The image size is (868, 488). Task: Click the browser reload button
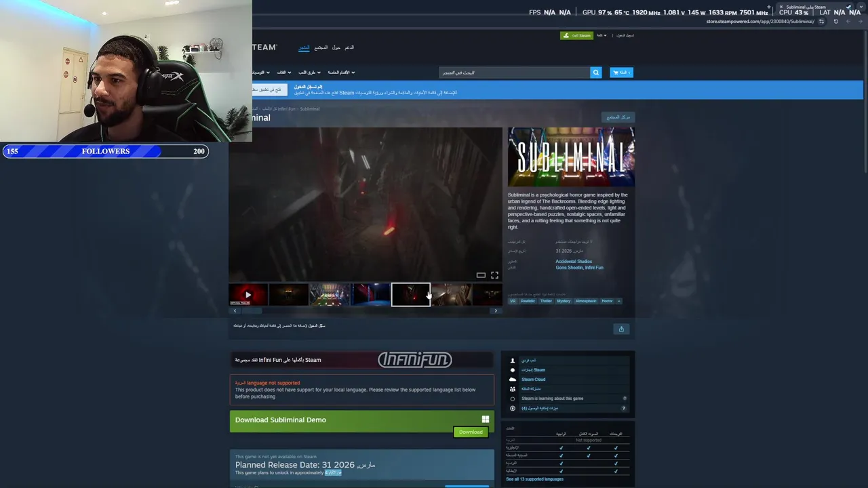835,22
